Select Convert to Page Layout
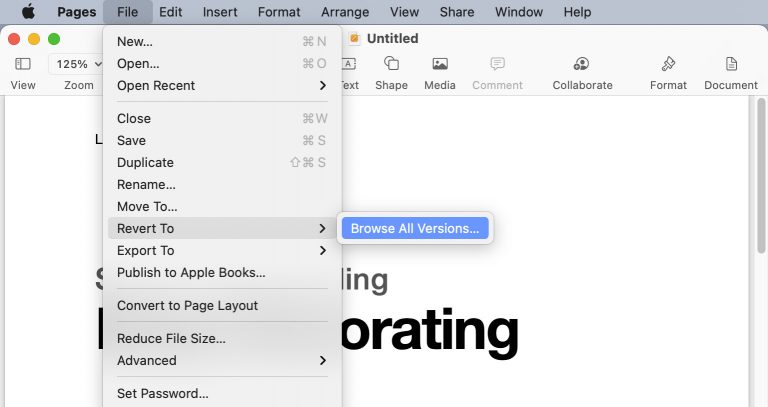Image resolution: width=768 pixels, height=407 pixels. point(221,306)
